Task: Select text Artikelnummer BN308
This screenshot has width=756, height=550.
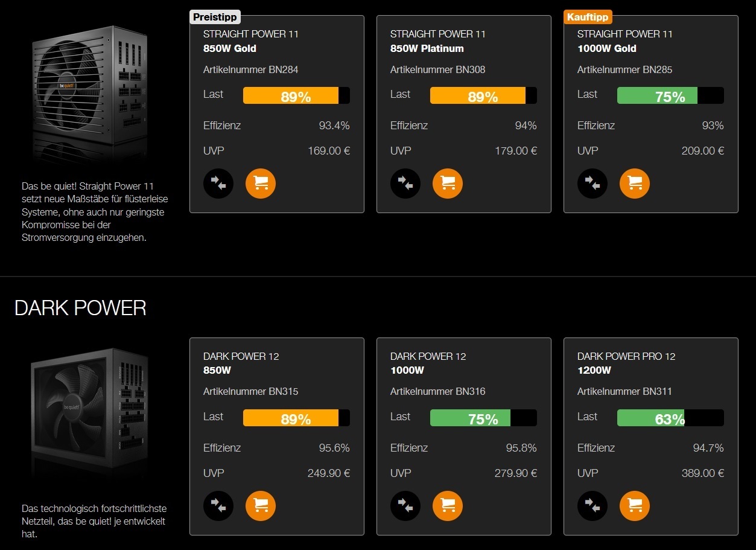Action: (x=438, y=69)
